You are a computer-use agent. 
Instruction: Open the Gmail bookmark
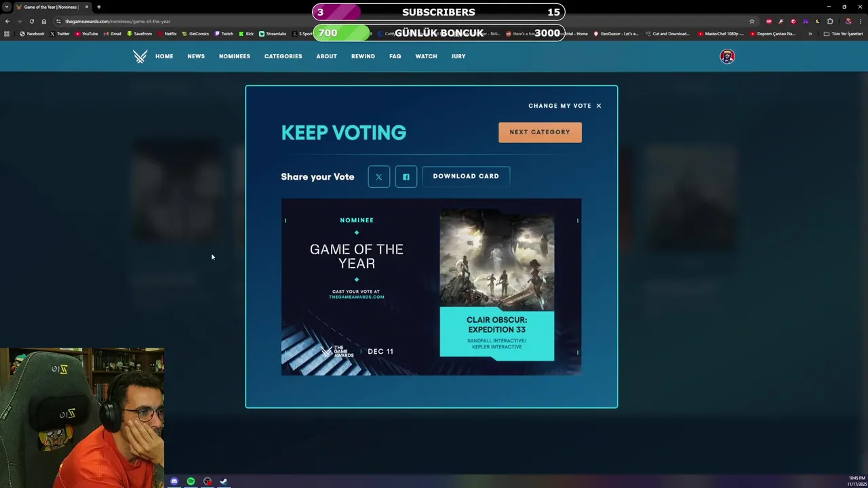coord(113,34)
